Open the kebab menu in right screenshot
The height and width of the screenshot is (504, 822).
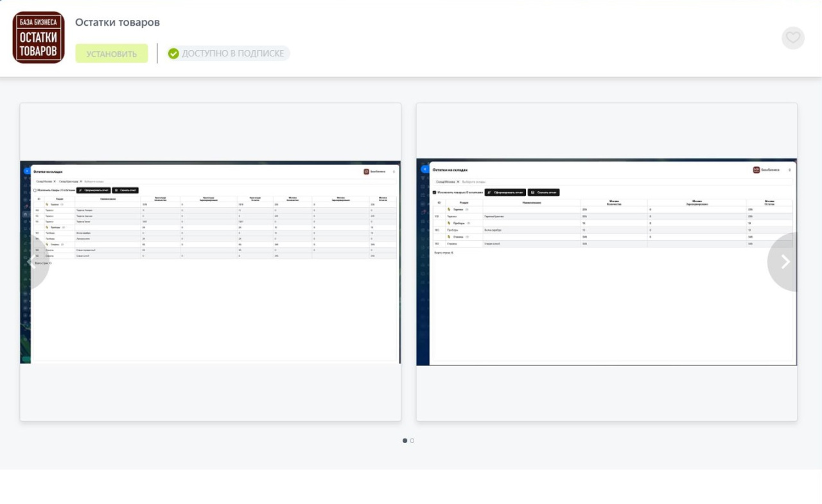[x=789, y=170]
